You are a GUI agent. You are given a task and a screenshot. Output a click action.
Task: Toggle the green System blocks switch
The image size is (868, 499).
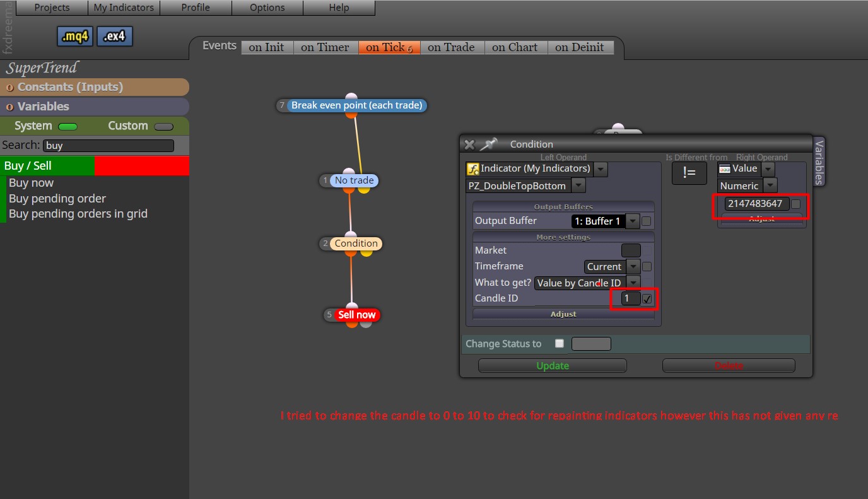[x=67, y=126]
